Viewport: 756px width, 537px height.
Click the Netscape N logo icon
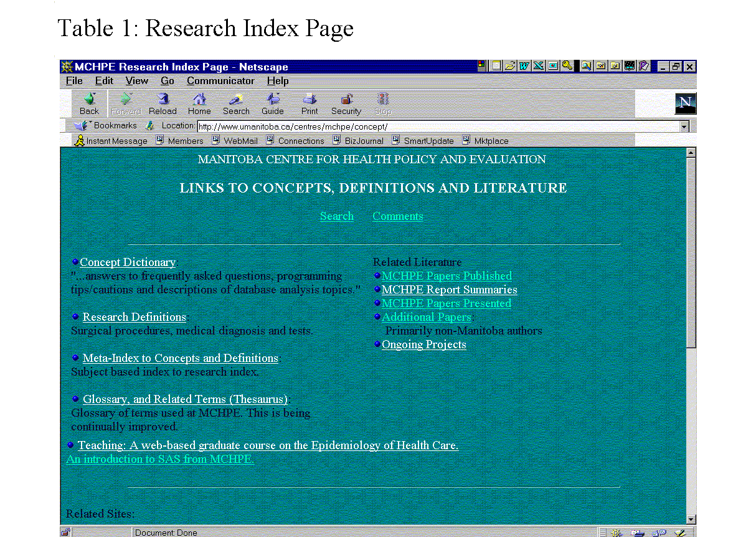[685, 103]
